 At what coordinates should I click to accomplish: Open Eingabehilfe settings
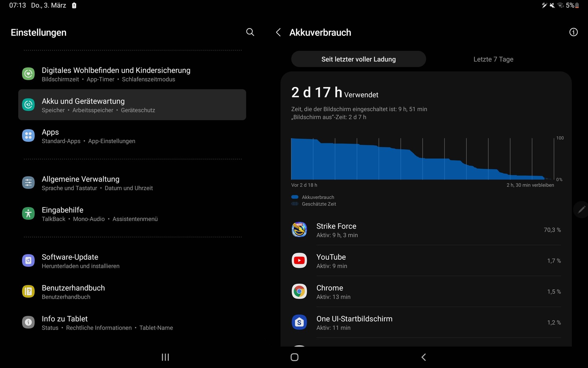(x=132, y=214)
